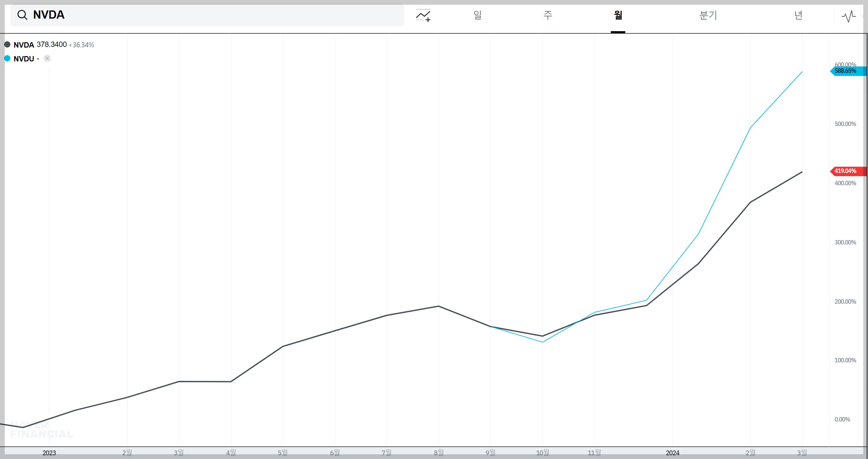Click the NVDA legend label

pyautogui.click(x=24, y=45)
